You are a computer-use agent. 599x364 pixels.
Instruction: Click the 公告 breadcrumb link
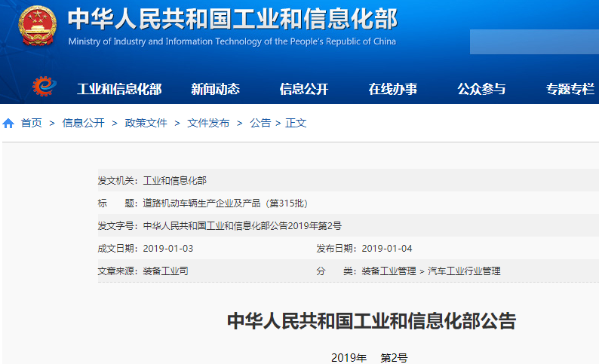click(x=260, y=123)
